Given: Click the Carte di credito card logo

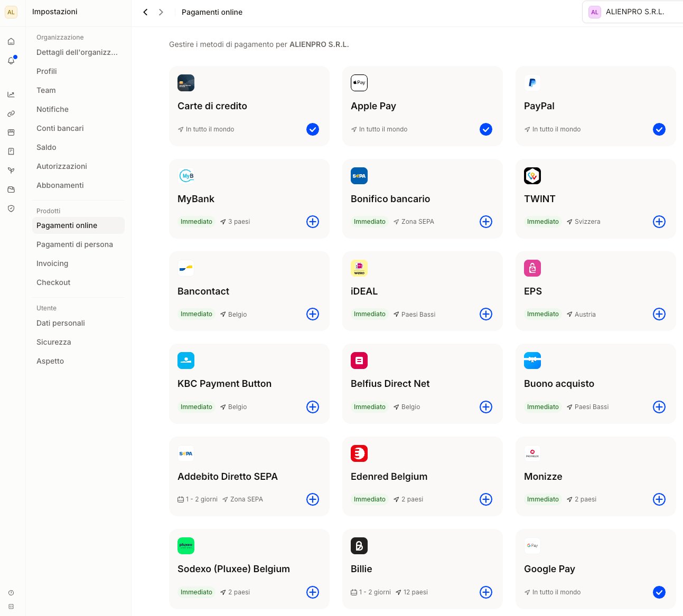Looking at the screenshot, I should pyautogui.click(x=186, y=83).
